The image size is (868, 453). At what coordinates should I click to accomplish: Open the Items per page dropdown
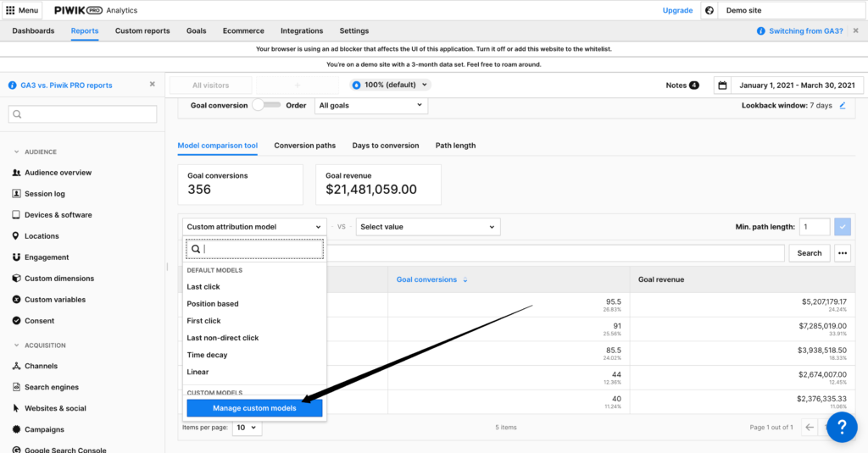click(248, 428)
